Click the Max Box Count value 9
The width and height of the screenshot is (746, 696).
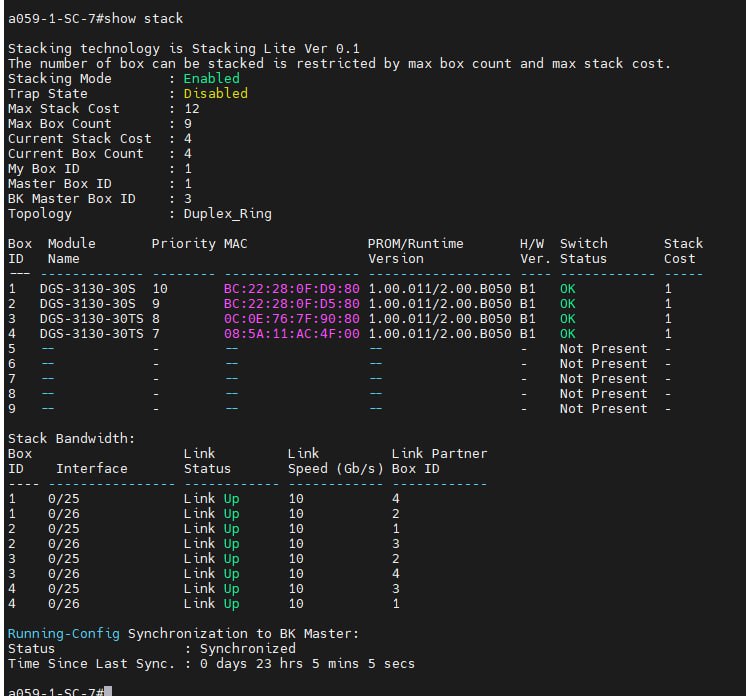point(188,124)
